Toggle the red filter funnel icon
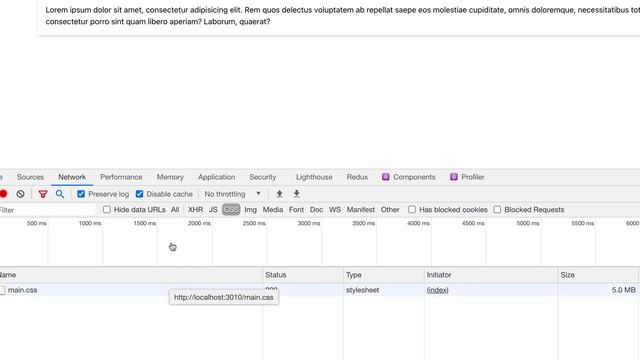Screen dimensions: 640x360 [x=43, y=194]
